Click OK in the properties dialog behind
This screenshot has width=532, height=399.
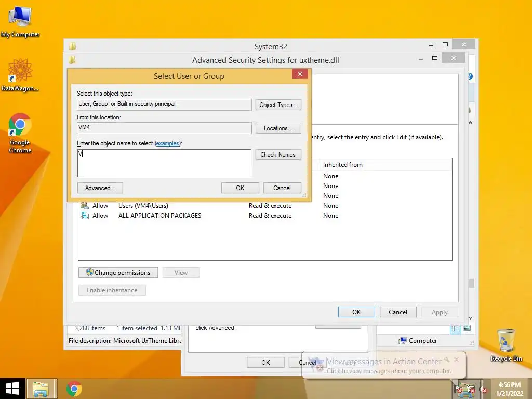point(265,362)
